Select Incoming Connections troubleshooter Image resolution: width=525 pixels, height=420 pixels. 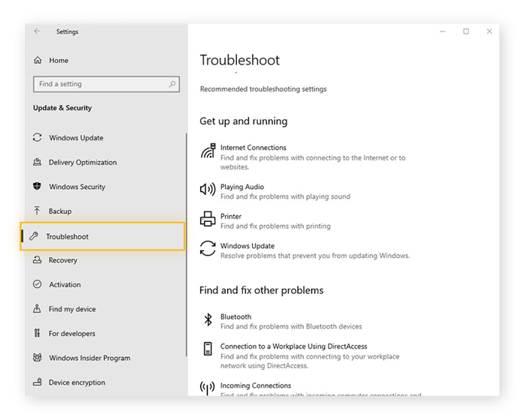310,388
